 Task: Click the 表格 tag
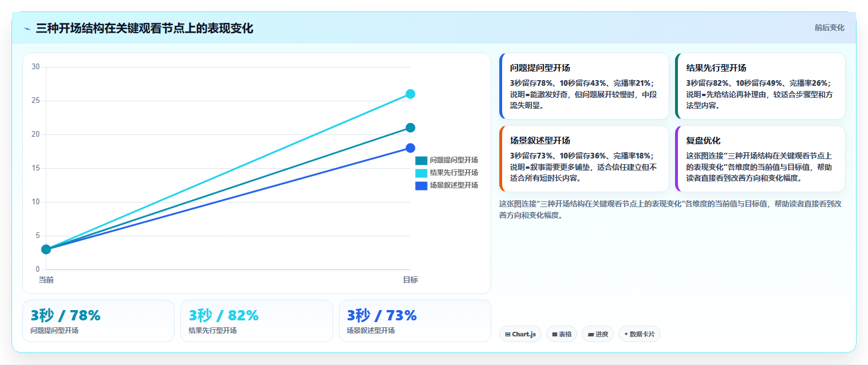(562, 334)
